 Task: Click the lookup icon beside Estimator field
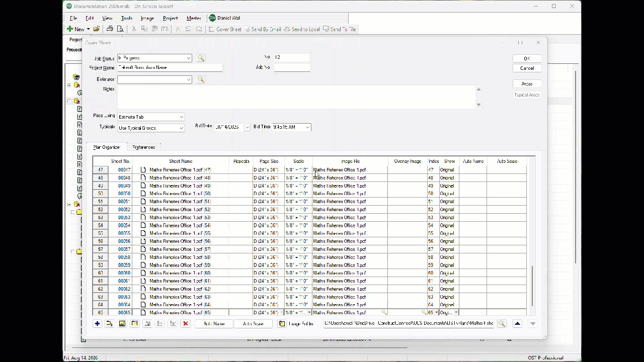(201, 79)
